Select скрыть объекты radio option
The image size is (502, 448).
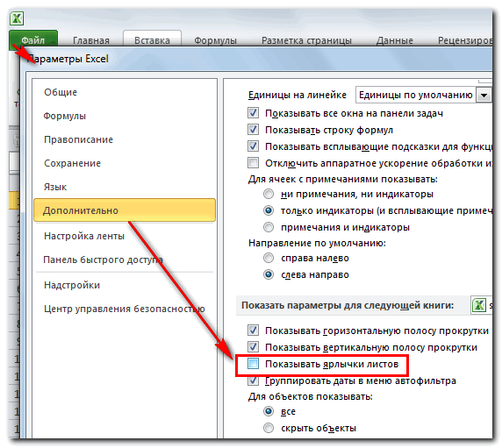[x=269, y=428]
